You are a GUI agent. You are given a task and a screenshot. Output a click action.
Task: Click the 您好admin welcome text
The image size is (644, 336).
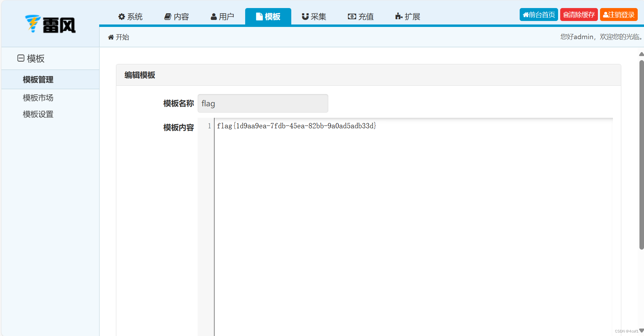(x=601, y=37)
